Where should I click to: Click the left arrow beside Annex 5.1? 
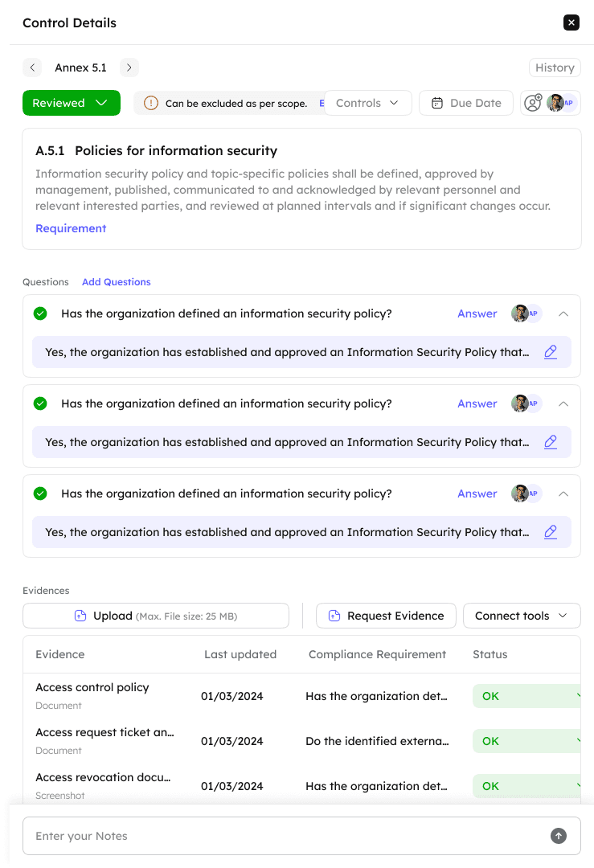click(x=32, y=68)
